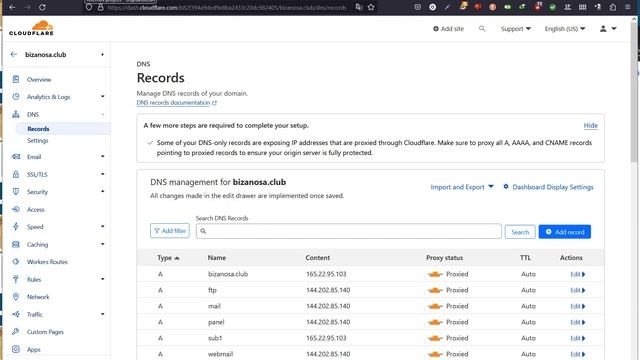Image resolution: width=640 pixels, height=360 pixels.
Task: Open the Caching drive icon
Action: pyautogui.click(x=16, y=244)
